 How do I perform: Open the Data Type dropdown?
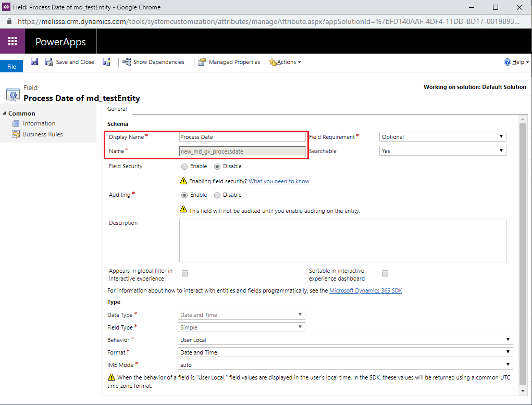(241, 315)
